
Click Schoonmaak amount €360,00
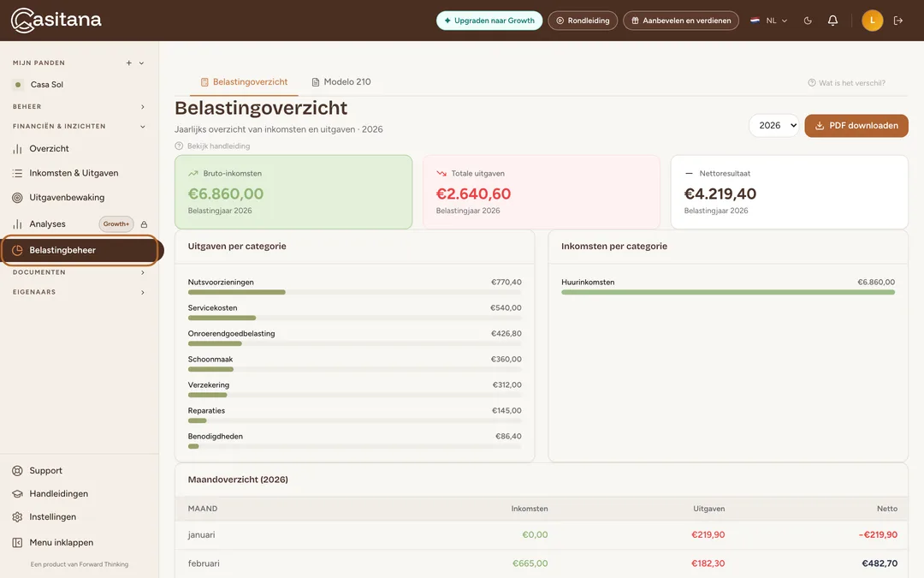[x=506, y=359]
